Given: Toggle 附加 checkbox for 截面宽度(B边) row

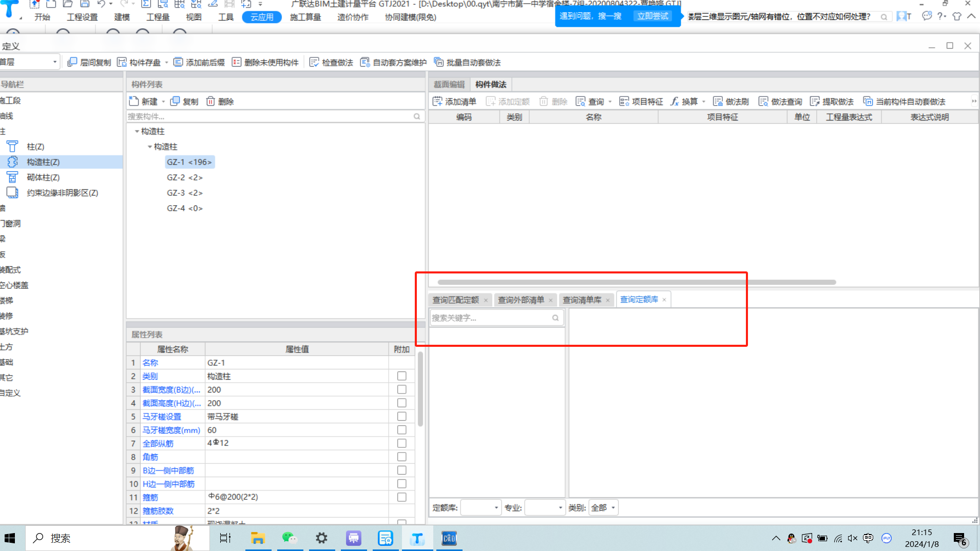Looking at the screenshot, I should click(402, 389).
